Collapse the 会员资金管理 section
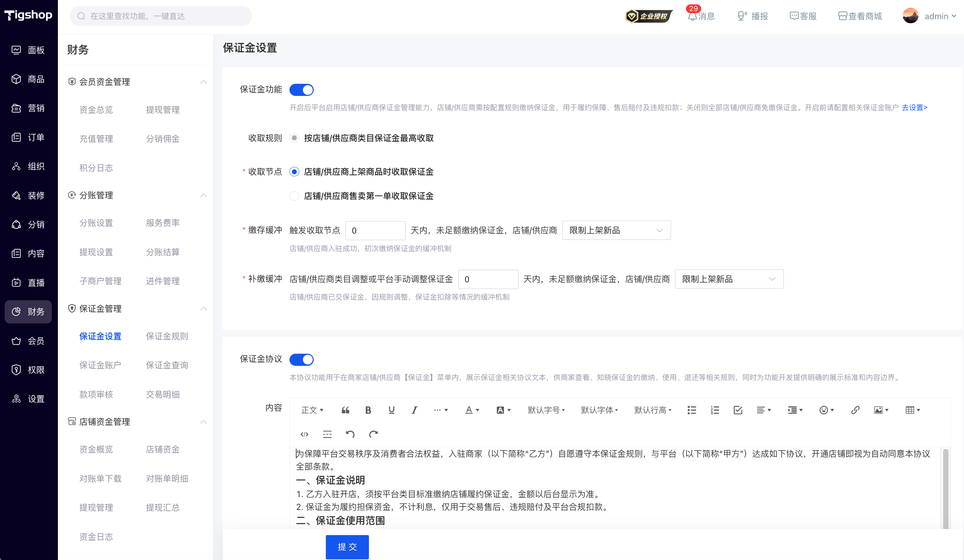This screenshot has height=560, width=964. click(204, 82)
